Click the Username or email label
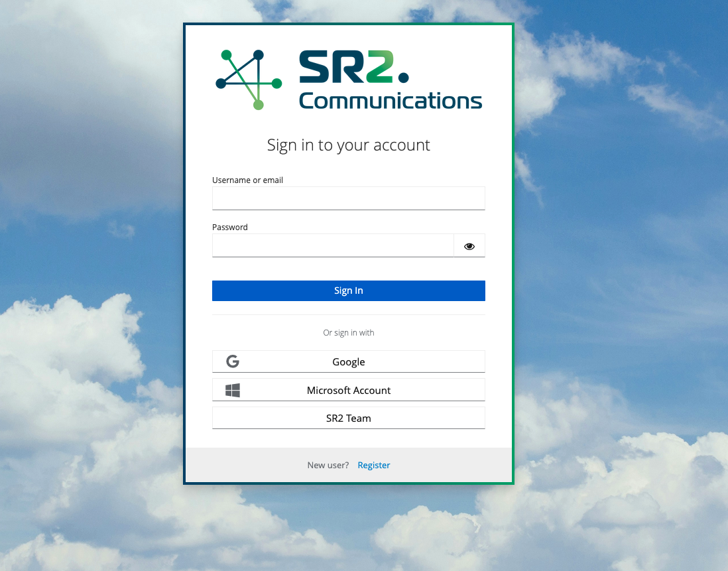 pos(247,180)
